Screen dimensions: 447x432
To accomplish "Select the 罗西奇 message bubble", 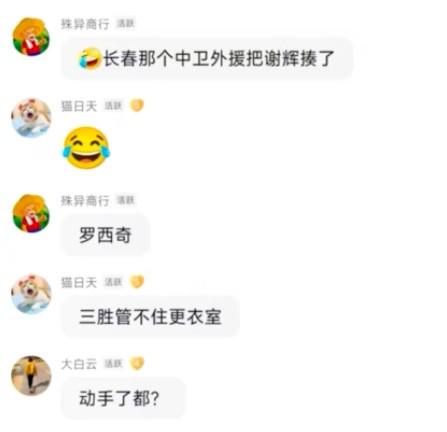I will click(105, 235).
